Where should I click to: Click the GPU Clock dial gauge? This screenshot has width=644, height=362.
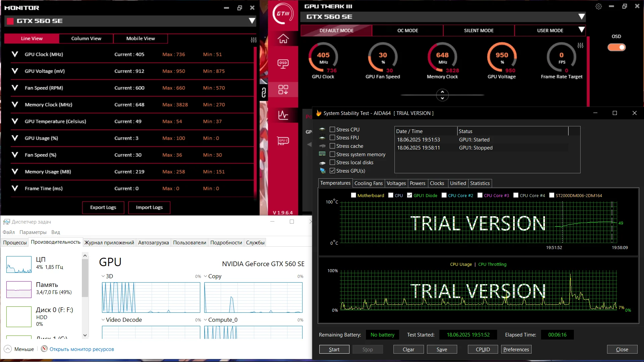[x=323, y=57]
